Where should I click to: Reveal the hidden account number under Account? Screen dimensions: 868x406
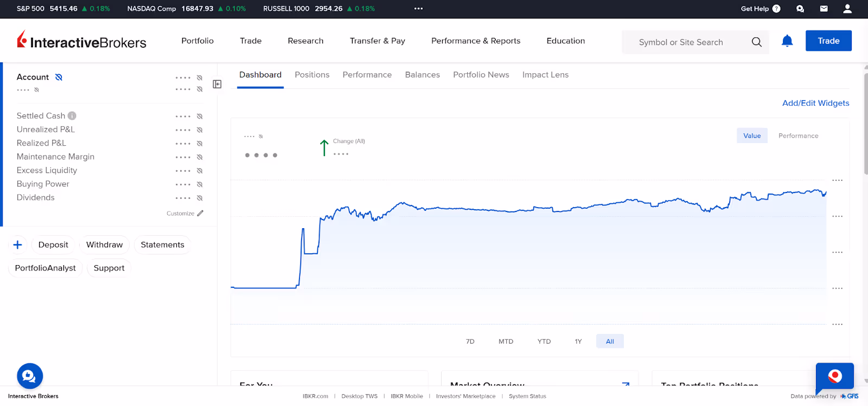(x=37, y=90)
